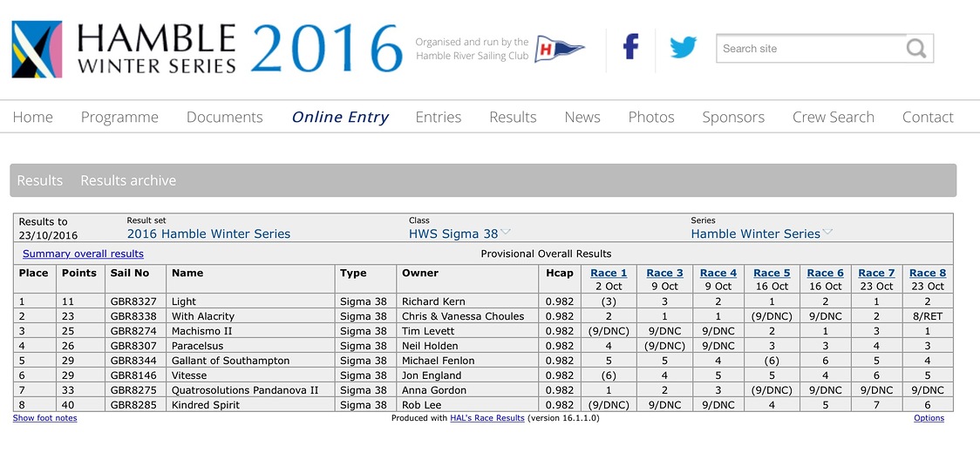Open Results in the main navigation
Viewport: 980px width, 473px height.
click(x=513, y=117)
